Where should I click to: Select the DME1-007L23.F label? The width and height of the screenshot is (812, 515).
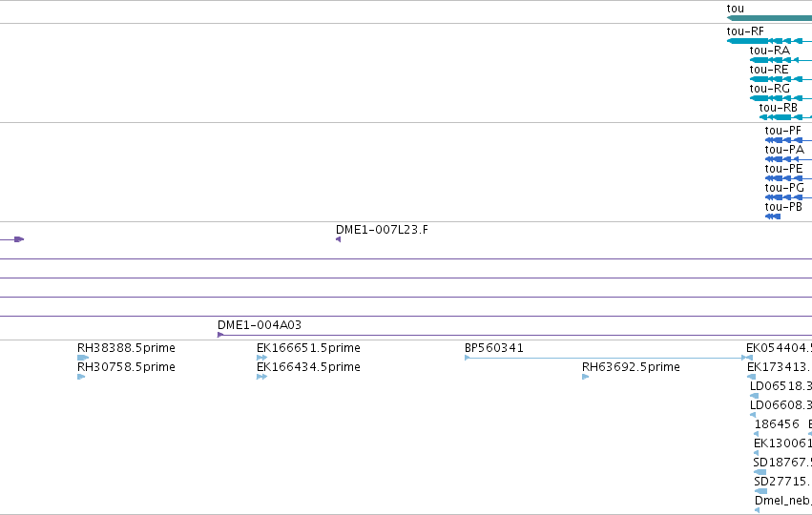click(x=383, y=230)
